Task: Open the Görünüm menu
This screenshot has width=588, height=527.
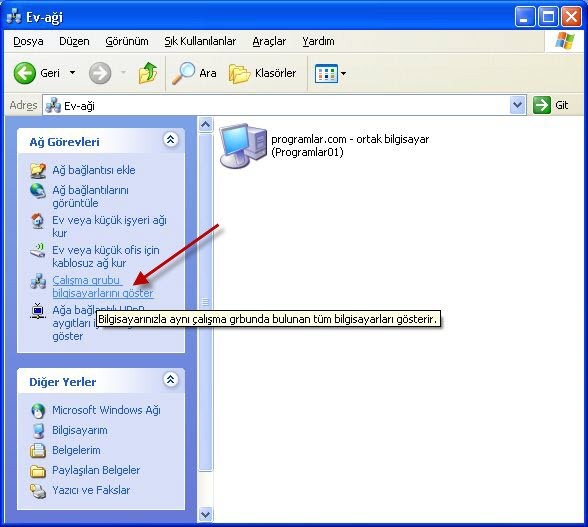Action: 127,41
